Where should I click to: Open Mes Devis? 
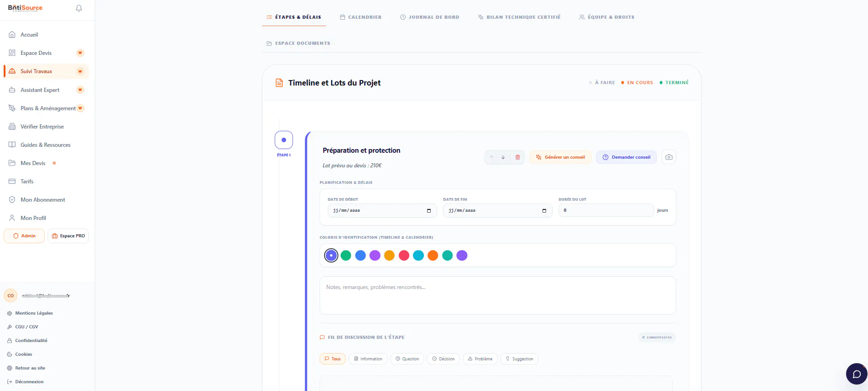(46, 163)
